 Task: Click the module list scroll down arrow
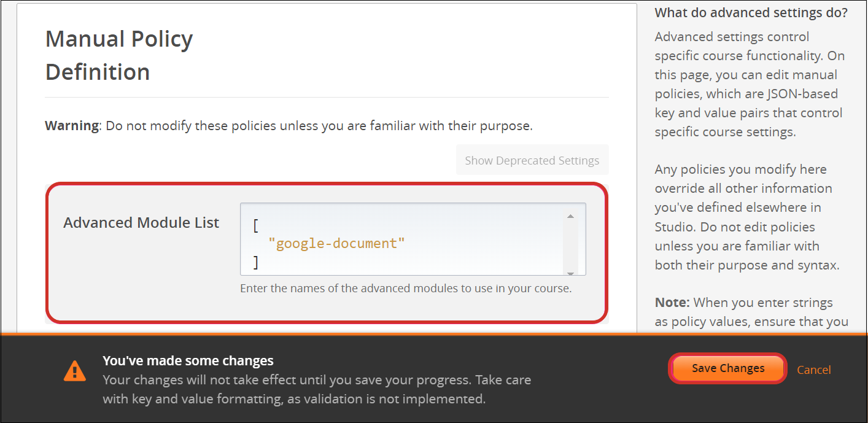pos(570,273)
